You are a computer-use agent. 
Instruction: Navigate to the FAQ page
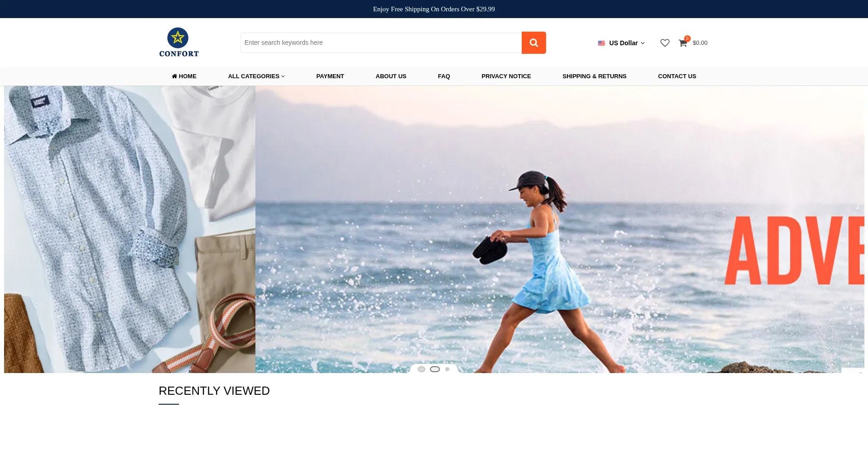(443, 76)
